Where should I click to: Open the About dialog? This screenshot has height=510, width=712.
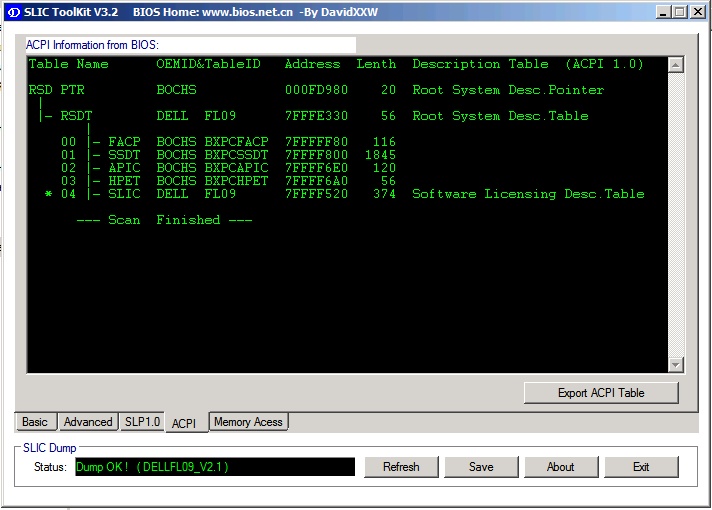(x=561, y=467)
